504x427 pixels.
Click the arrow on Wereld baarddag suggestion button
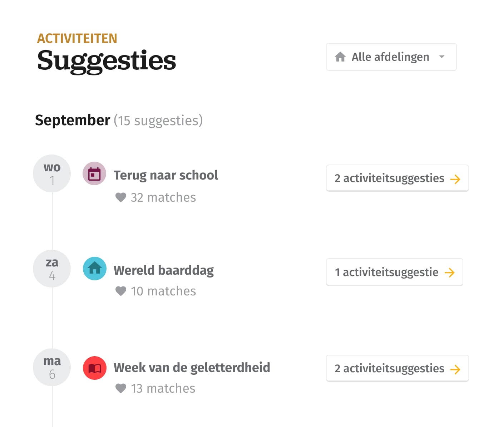click(x=450, y=273)
